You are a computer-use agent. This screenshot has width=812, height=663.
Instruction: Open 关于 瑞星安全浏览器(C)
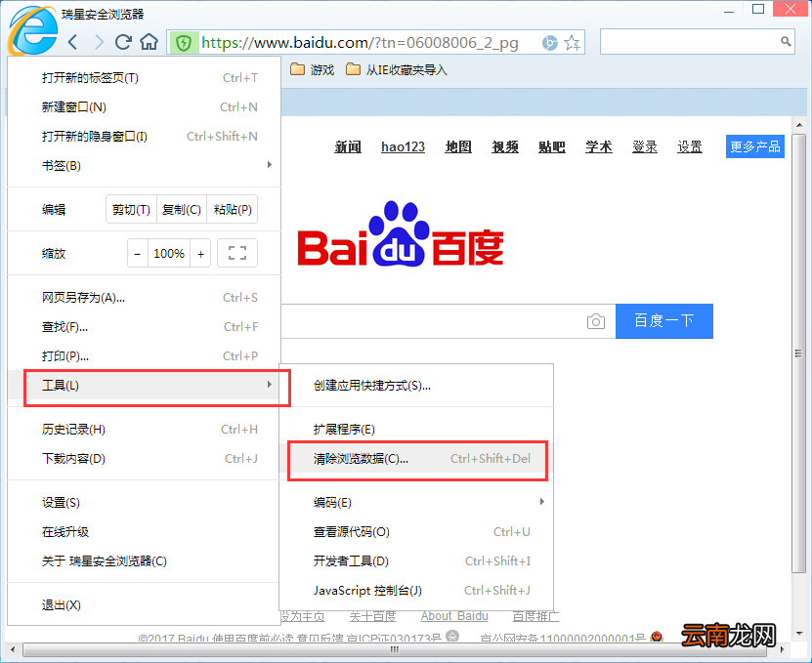[144, 561]
